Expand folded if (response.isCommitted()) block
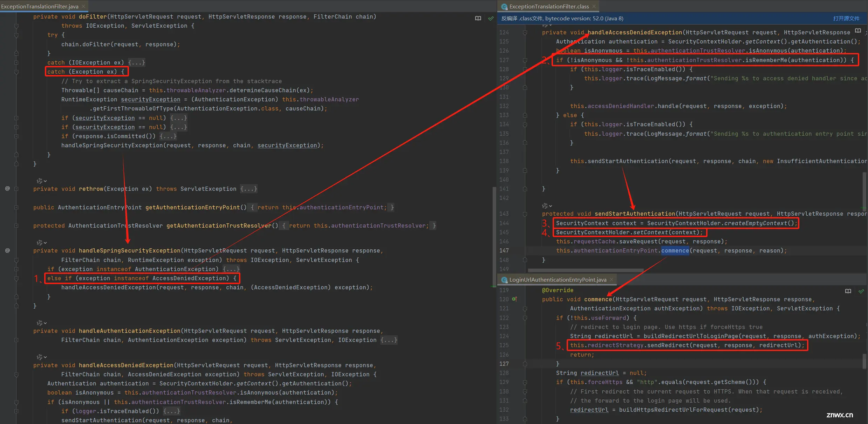This screenshot has width=868, height=424. [168, 136]
